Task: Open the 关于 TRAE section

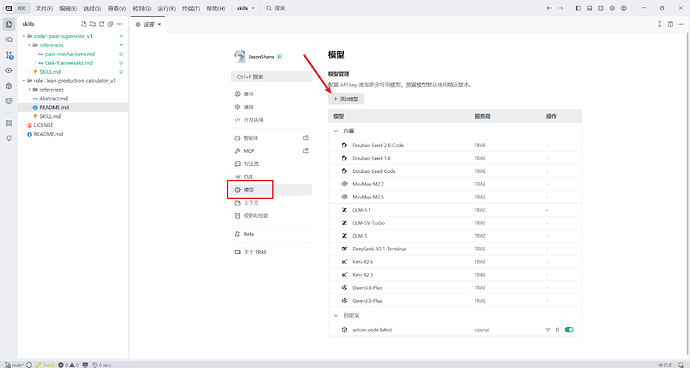Action: pos(271,252)
